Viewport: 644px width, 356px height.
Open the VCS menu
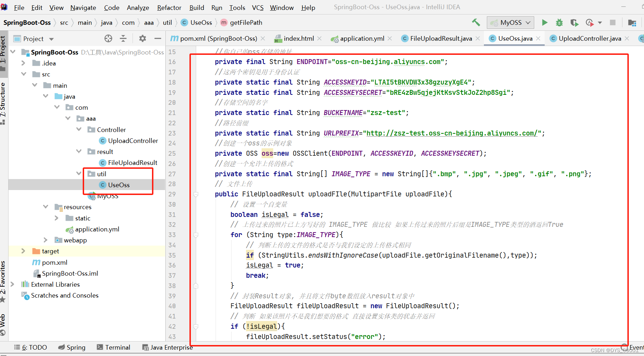258,7
